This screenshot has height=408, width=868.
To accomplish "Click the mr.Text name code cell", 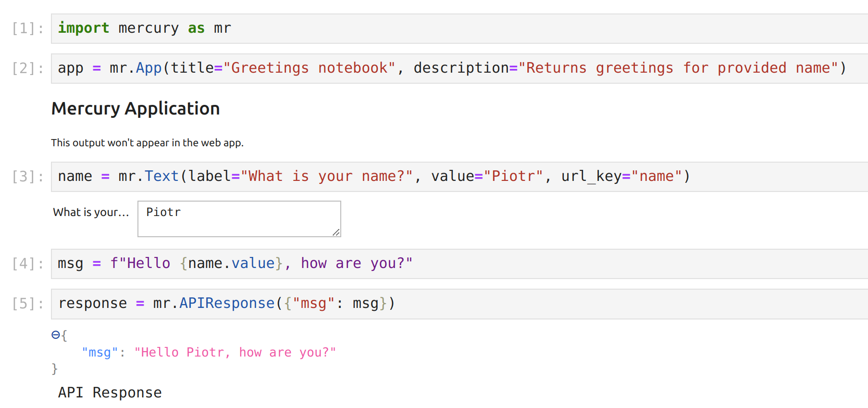I will (459, 177).
